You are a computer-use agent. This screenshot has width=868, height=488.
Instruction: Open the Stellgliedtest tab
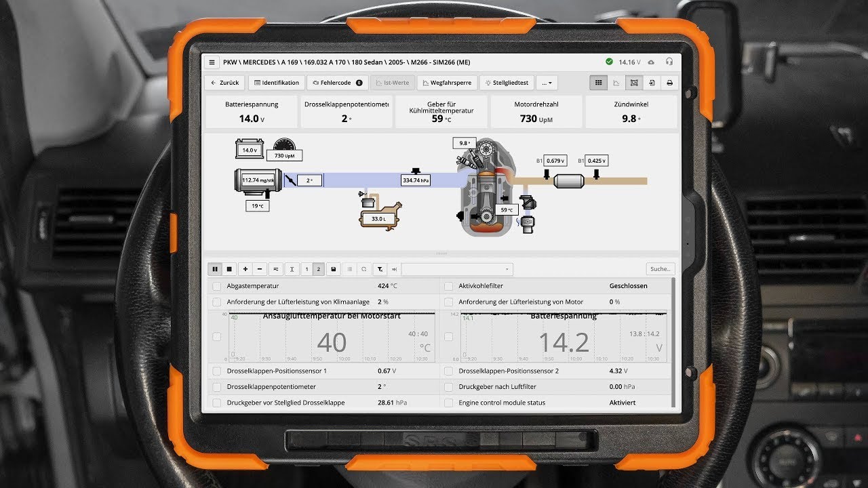click(x=507, y=83)
